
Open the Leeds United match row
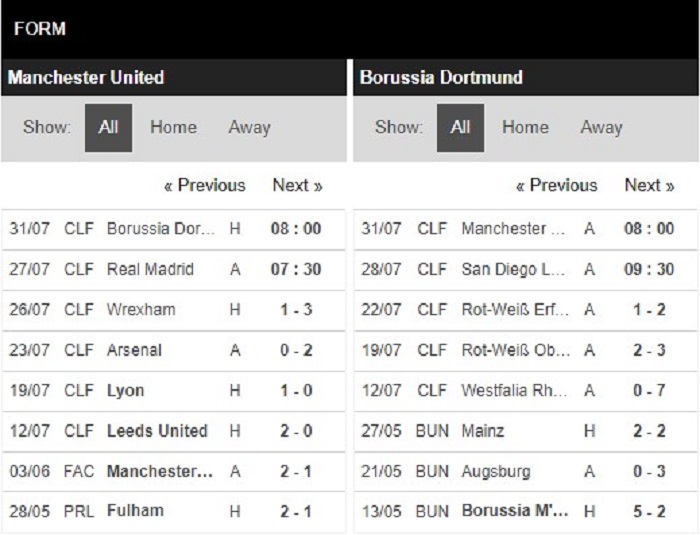(173, 431)
